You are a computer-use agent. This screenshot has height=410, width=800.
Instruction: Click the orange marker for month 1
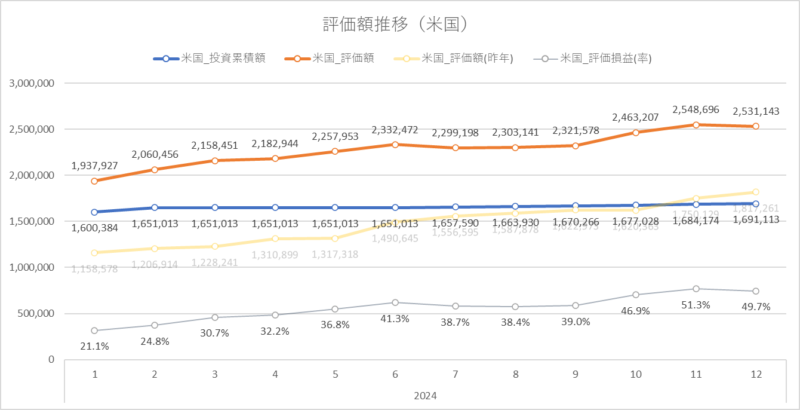coord(95,181)
